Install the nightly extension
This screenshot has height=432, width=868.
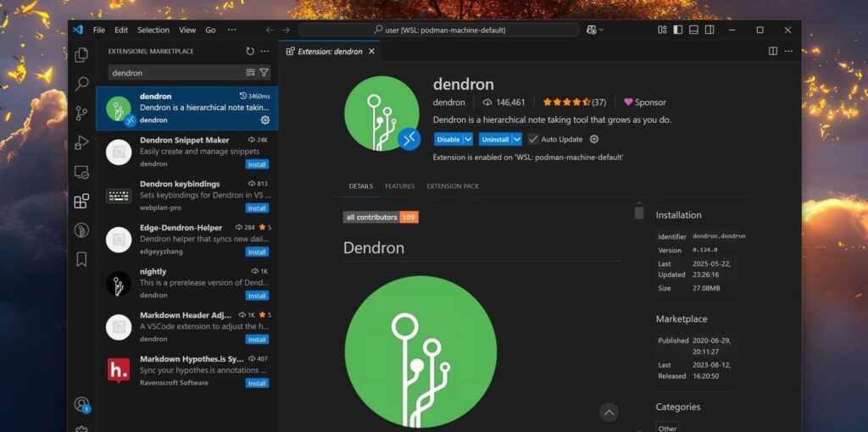(257, 296)
